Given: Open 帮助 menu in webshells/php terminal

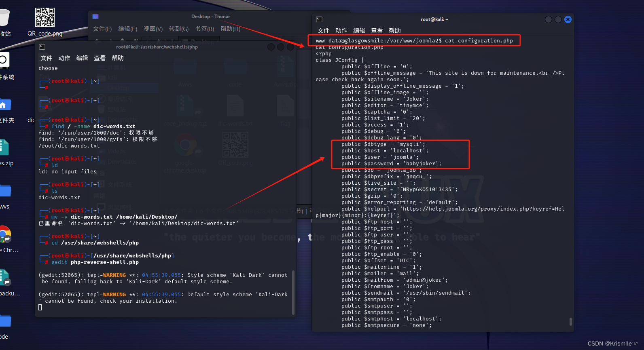Looking at the screenshot, I should click(118, 58).
